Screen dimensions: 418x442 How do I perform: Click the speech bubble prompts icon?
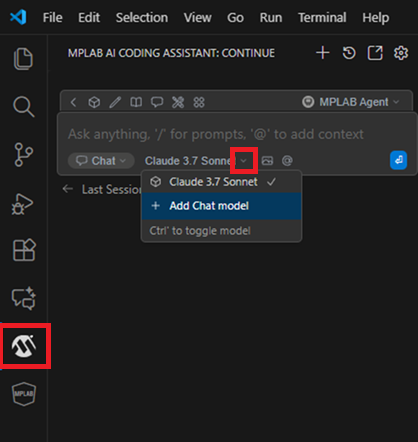pyautogui.click(x=157, y=102)
